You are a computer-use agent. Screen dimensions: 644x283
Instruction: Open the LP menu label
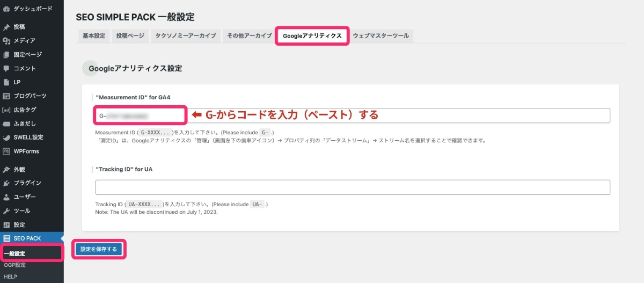pyautogui.click(x=17, y=82)
